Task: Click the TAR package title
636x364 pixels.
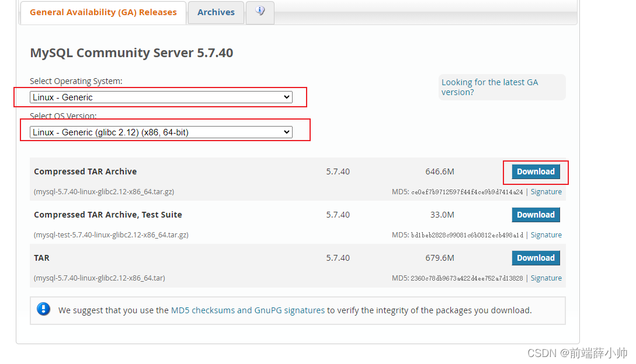Action: tap(42, 258)
